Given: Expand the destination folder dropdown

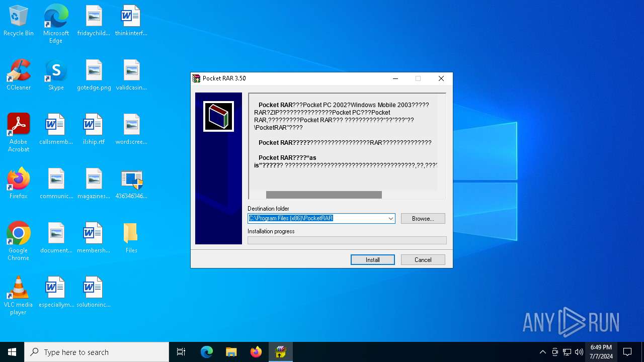Looking at the screenshot, I should pyautogui.click(x=390, y=218).
